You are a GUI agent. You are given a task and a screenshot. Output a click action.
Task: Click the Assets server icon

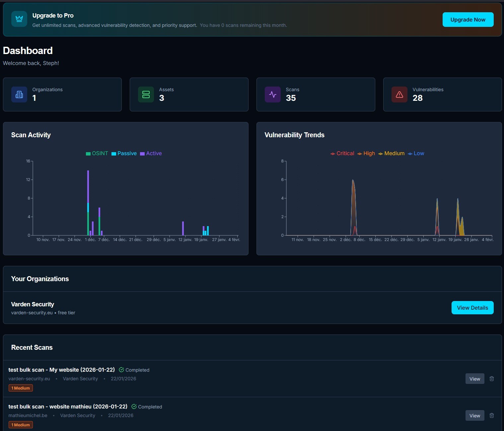coord(146,94)
